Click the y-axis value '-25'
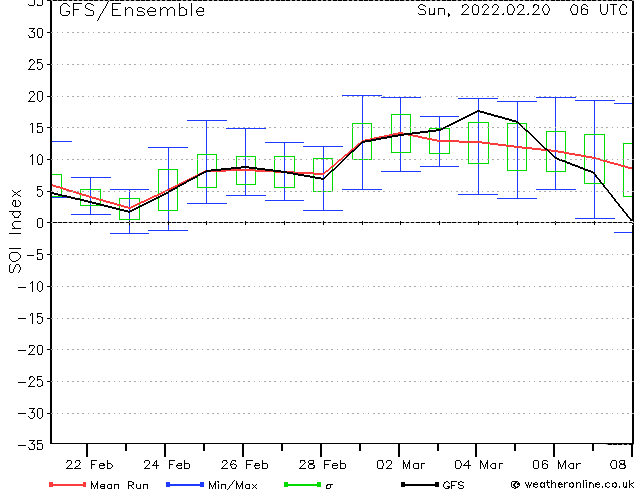Image resolution: width=634 pixels, height=490 pixels. tap(31, 382)
